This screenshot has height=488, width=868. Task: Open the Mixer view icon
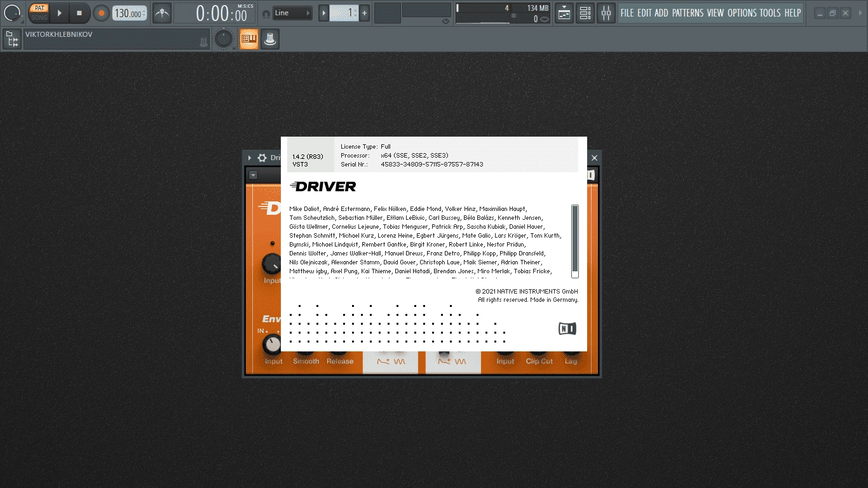pos(606,13)
